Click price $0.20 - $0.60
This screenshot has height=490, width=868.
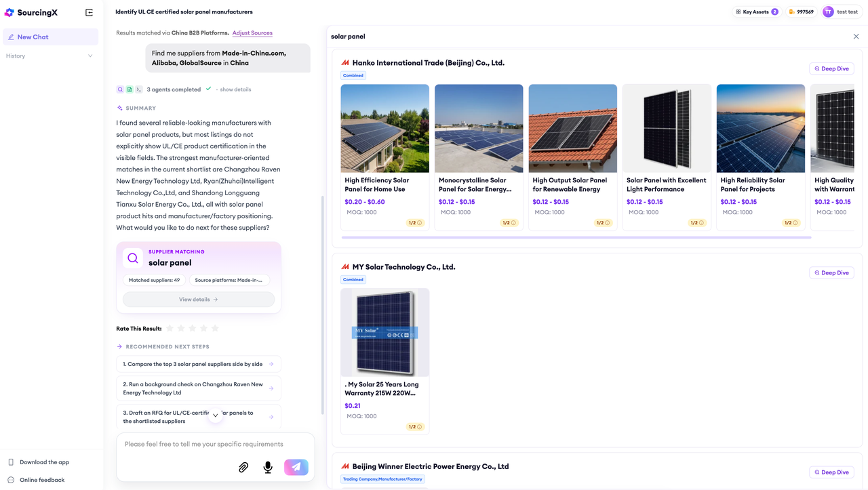(x=365, y=202)
